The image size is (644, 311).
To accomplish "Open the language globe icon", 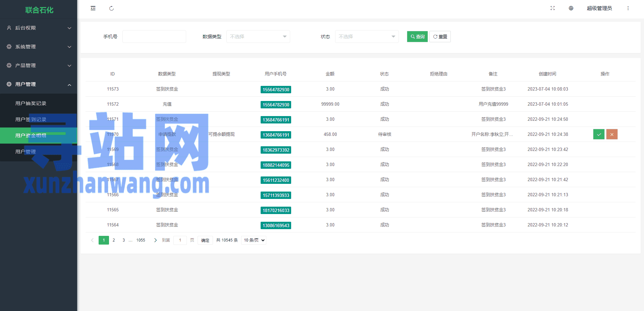I will coord(571,8).
